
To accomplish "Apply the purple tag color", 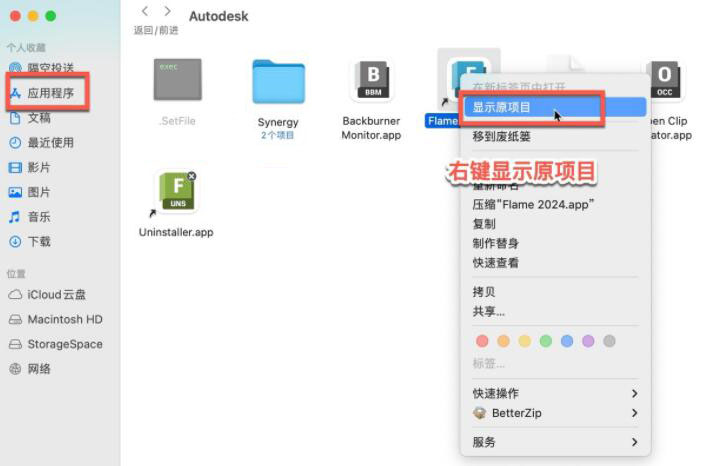I will (x=588, y=341).
